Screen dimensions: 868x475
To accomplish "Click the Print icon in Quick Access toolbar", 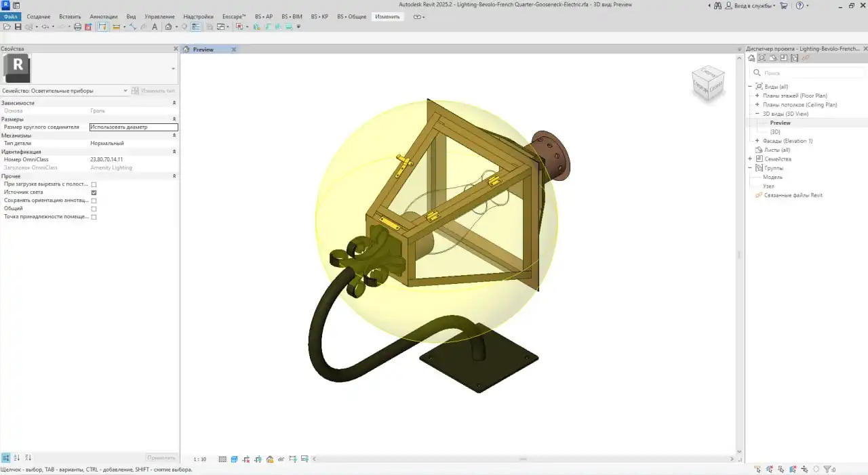I will point(77,26).
